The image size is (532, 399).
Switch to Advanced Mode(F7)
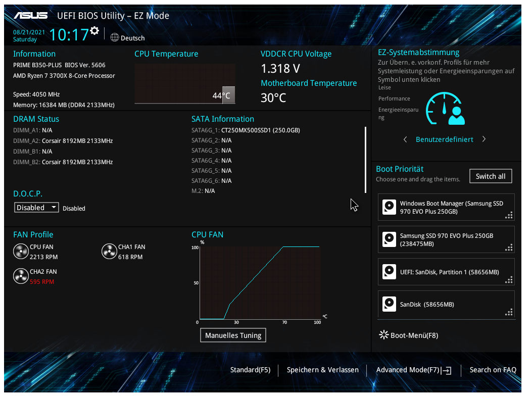(408, 370)
